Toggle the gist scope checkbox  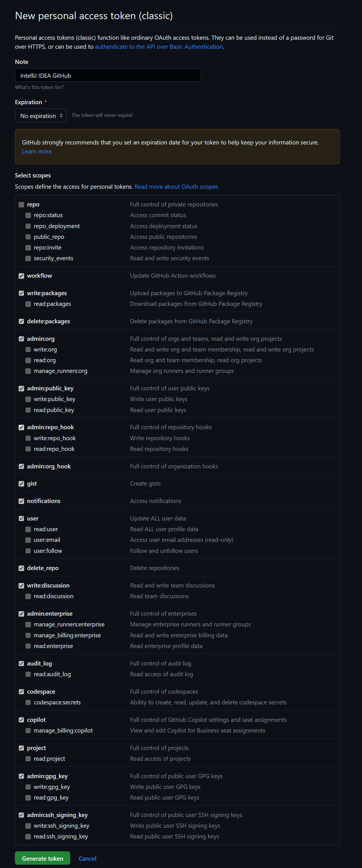coord(21,484)
